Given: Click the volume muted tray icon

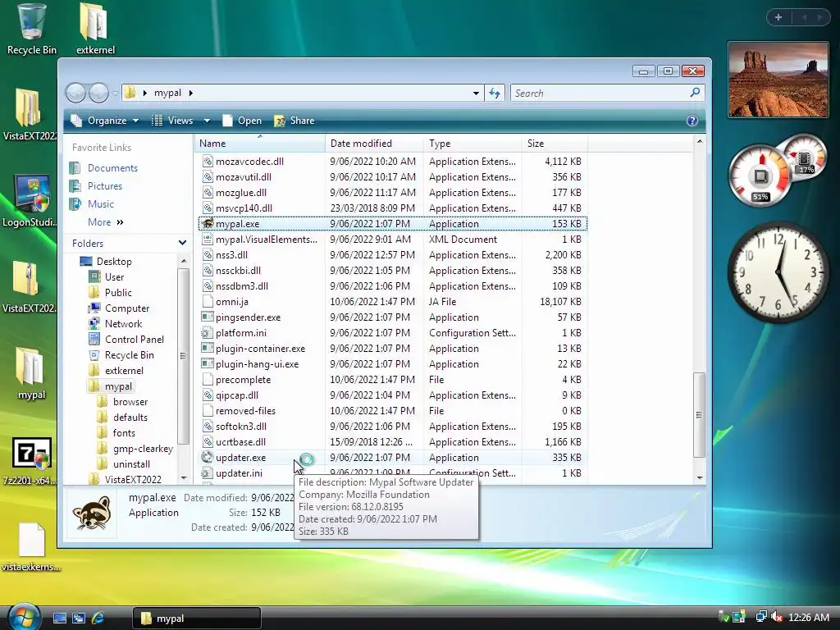Looking at the screenshot, I should (777, 617).
